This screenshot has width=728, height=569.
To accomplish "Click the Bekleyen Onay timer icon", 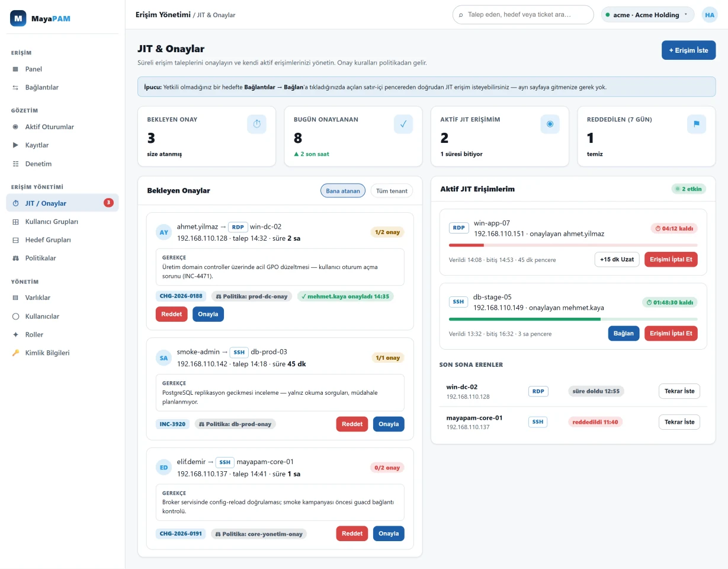I will [x=256, y=124].
